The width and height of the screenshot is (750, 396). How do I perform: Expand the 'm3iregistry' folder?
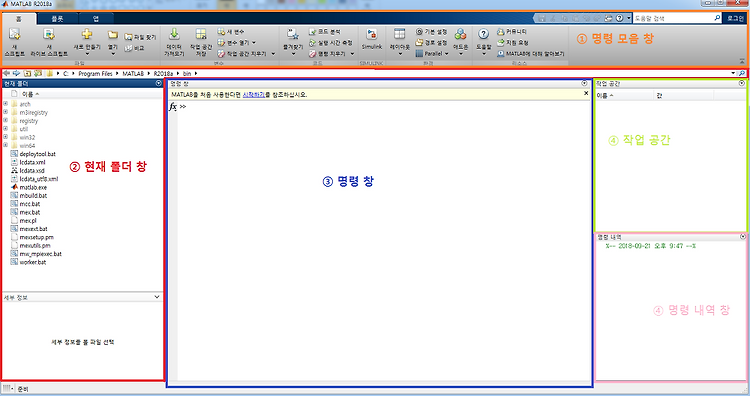coord(5,112)
